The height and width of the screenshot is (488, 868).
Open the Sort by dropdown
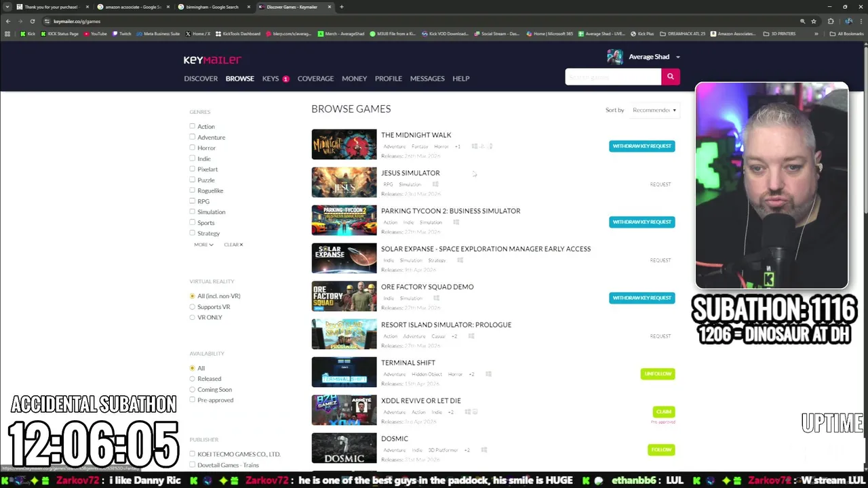click(x=654, y=110)
